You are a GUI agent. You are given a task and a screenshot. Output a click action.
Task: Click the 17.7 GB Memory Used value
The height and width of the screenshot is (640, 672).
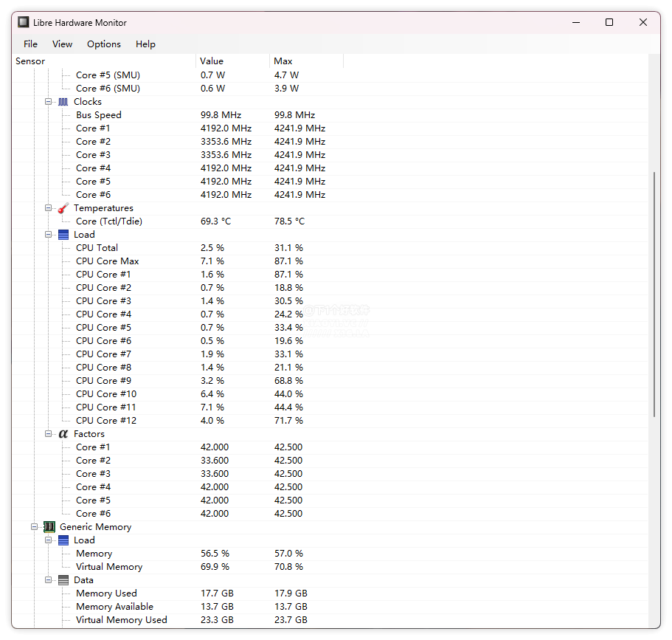click(217, 593)
